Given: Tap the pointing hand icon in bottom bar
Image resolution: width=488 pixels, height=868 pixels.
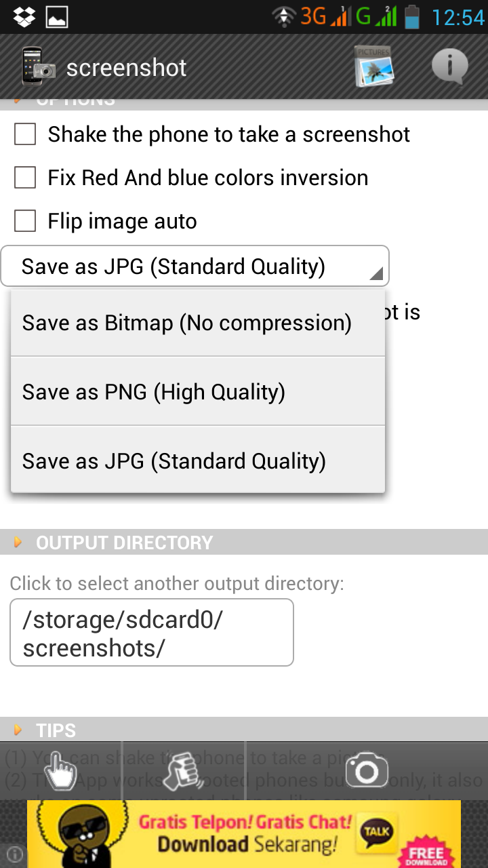Looking at the screenshot, I should tap(60, 770).
